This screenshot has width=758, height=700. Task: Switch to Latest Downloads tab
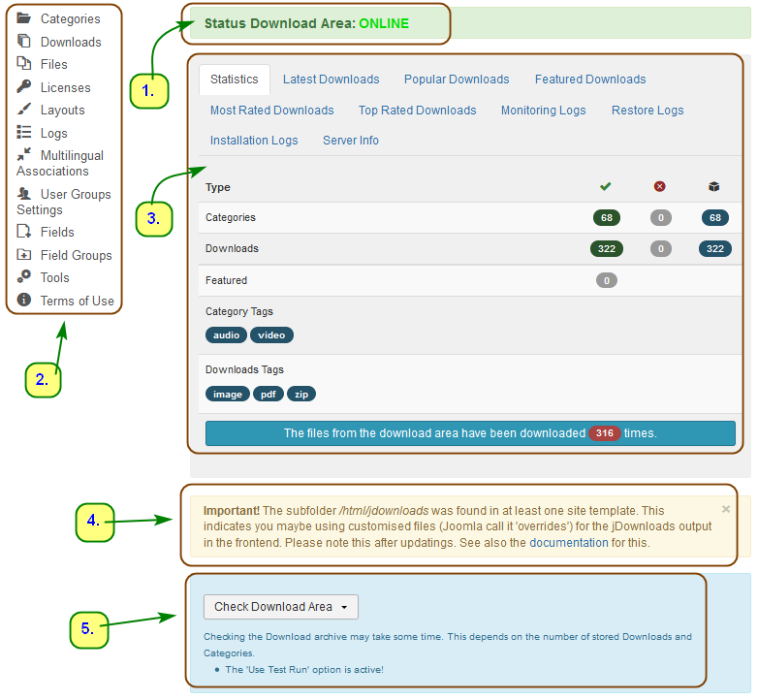point(332,80)
